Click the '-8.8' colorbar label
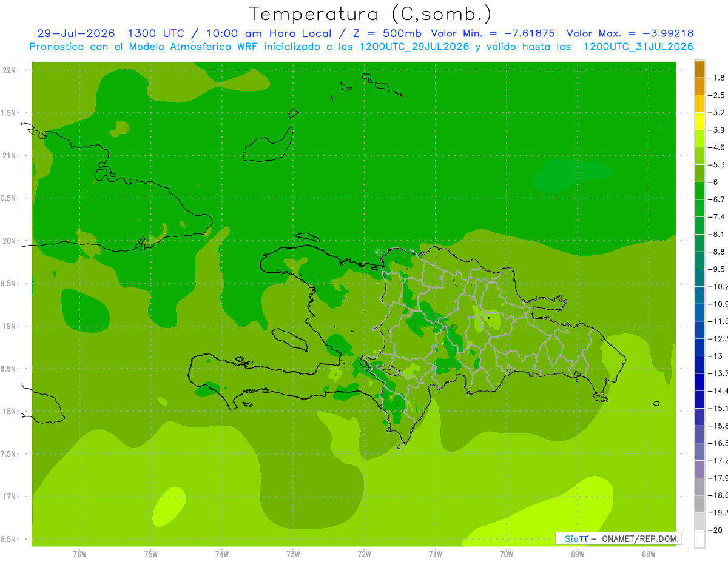The image size is (728, 562). click(x=717, y=252)
